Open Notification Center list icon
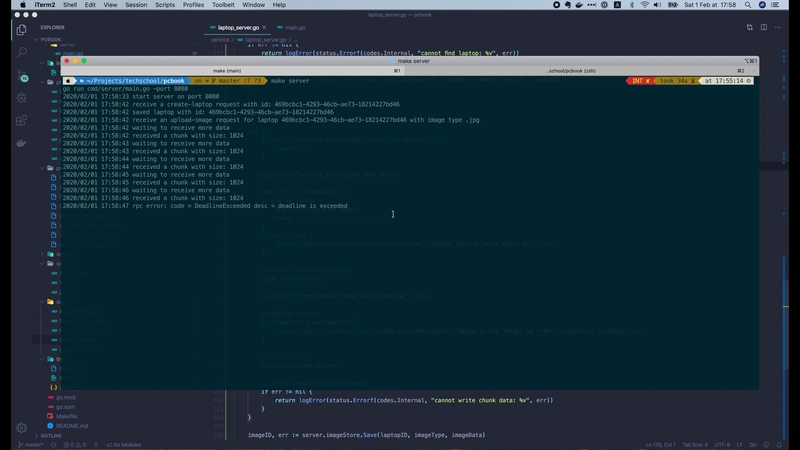The width and height of the screenshot is (800, 450). pyautogui.click(x=776, y=5)
